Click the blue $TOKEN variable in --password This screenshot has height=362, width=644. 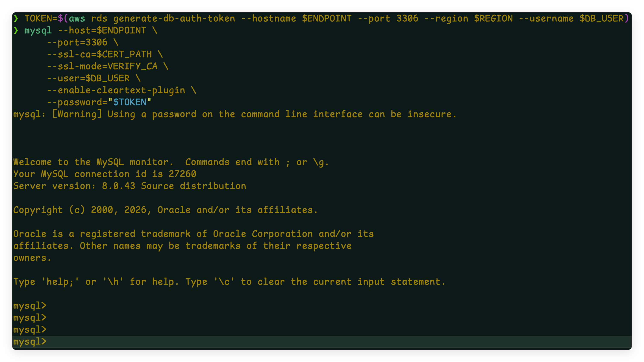point(129,102)
